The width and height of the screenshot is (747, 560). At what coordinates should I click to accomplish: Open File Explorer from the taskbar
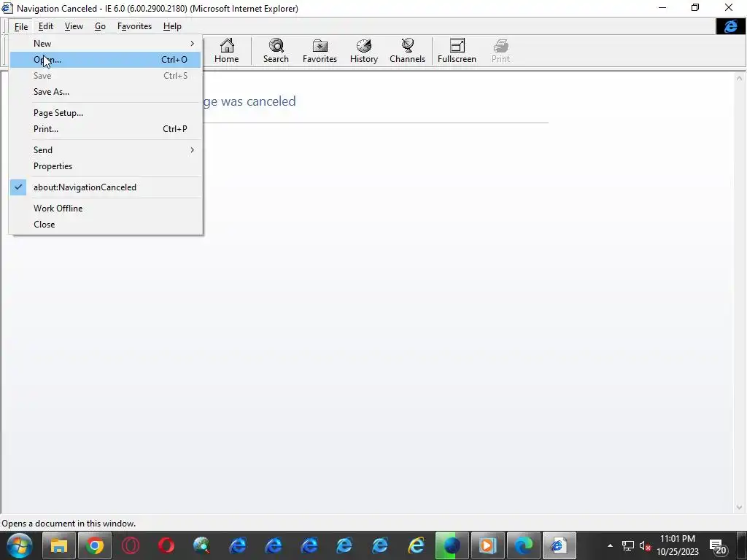[x=59, y=545]
